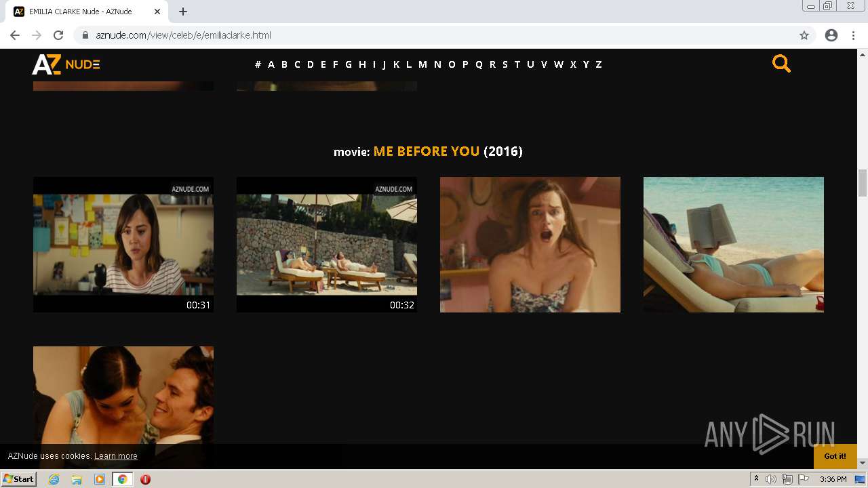Viewport: 868px width, 488px height.
Task: Show hidden system tray icons
Action: click(757, 479)
